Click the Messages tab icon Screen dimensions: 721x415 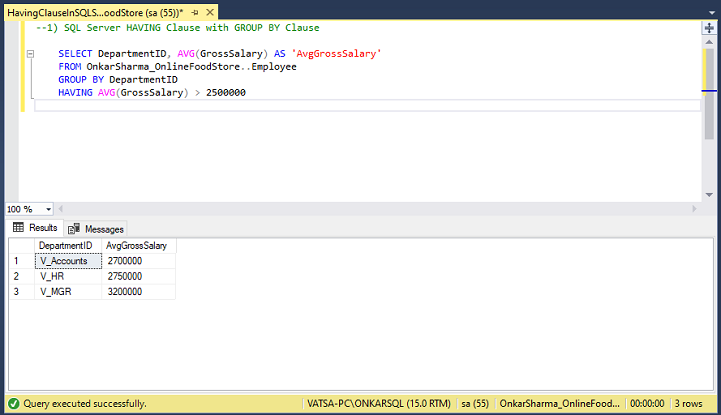[74, 229]
